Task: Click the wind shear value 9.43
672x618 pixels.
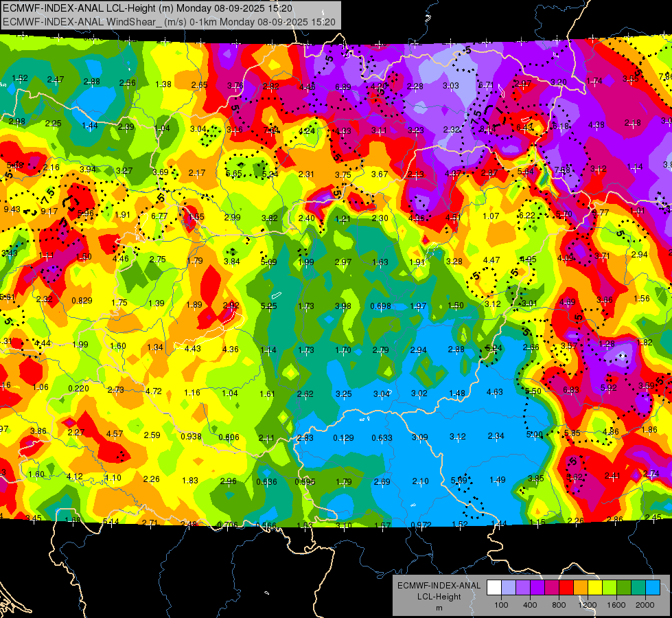Action: (12, 209)
